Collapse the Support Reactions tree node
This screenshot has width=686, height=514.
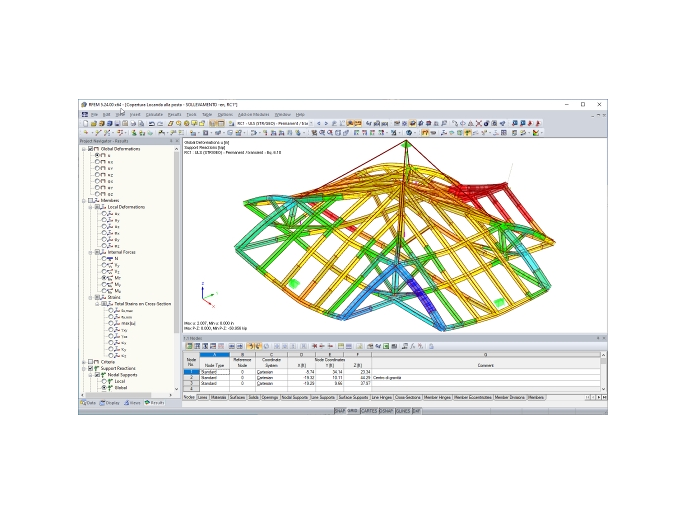[84, 368]
